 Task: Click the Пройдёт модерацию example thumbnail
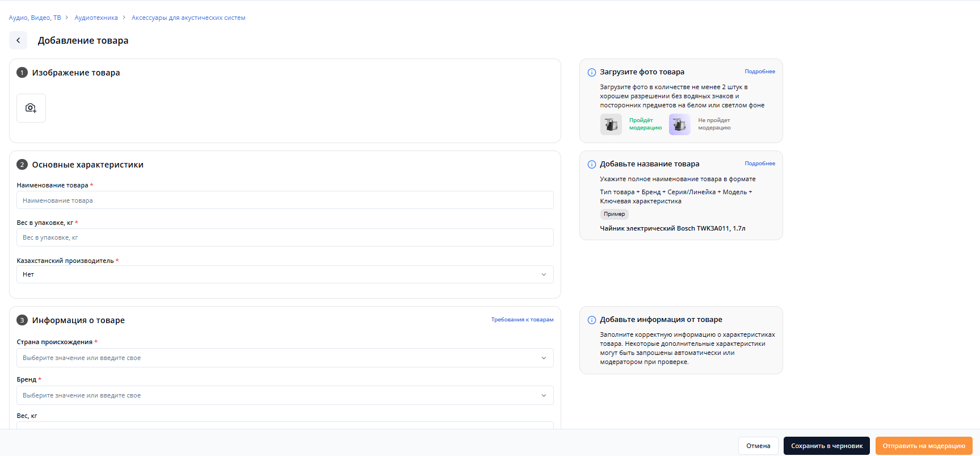(611, 124)
